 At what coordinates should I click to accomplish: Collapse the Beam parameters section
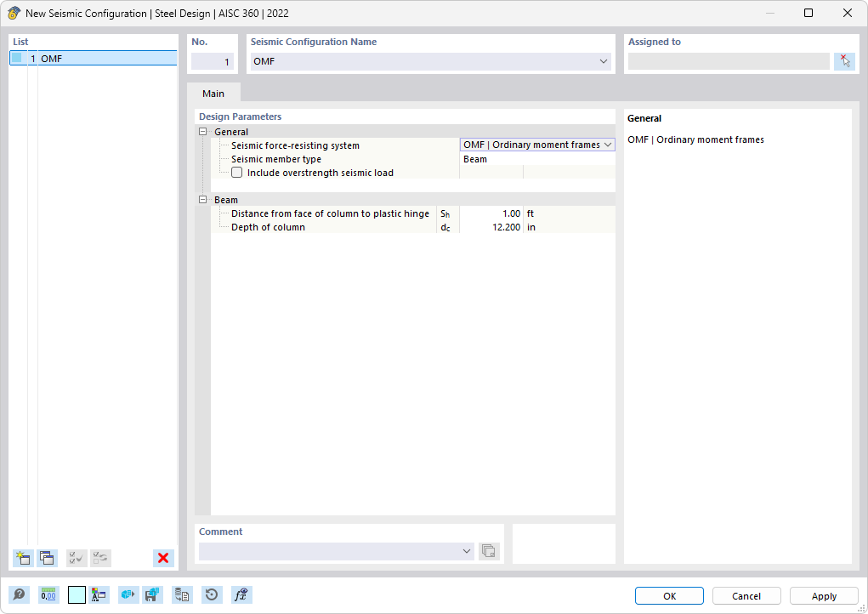tap(203, 199)
